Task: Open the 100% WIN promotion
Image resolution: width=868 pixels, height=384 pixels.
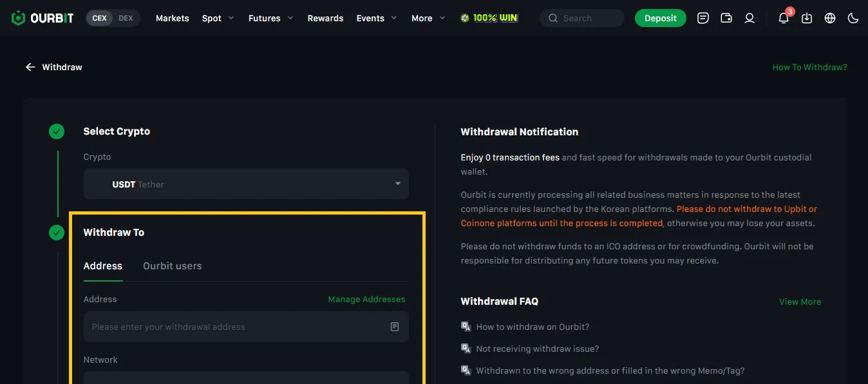Action: coord(489,18)
